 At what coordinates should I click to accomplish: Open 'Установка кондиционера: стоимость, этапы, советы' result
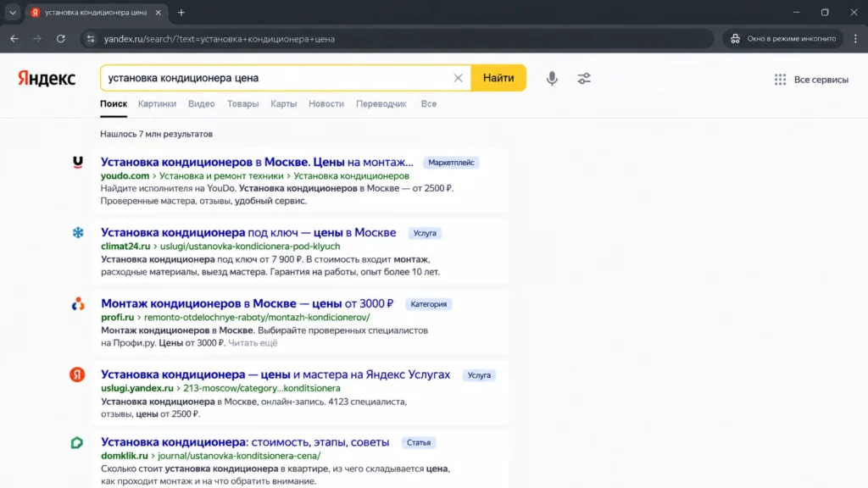[x=245, y=442]
